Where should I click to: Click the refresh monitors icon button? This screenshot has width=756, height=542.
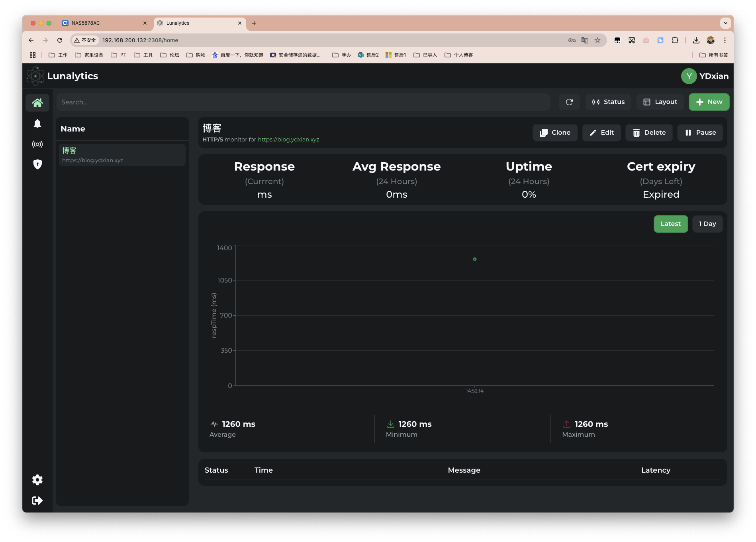point(569,102)
